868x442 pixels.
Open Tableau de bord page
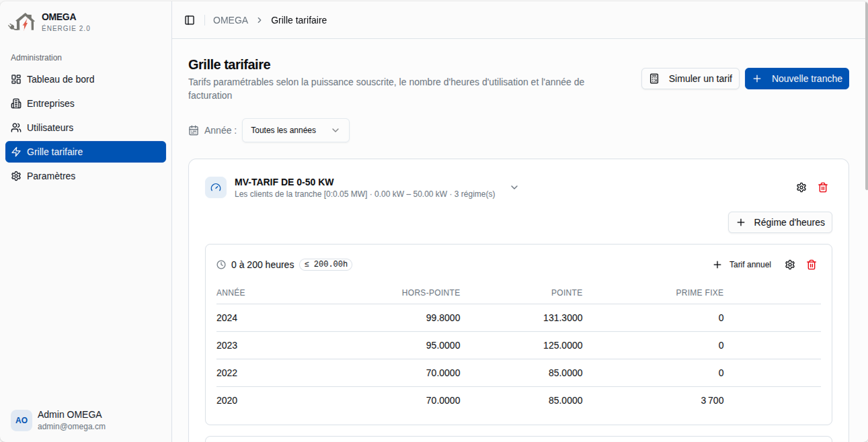(x=85, y=79)
